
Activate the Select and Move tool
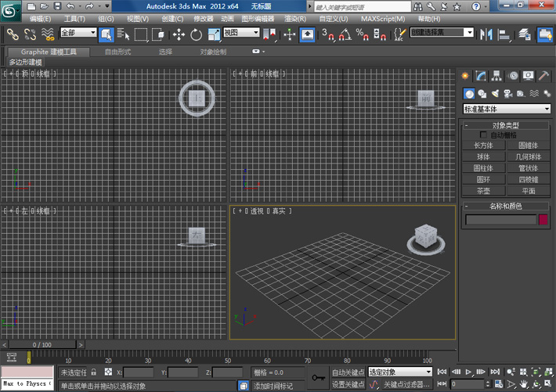coord(179,34)
